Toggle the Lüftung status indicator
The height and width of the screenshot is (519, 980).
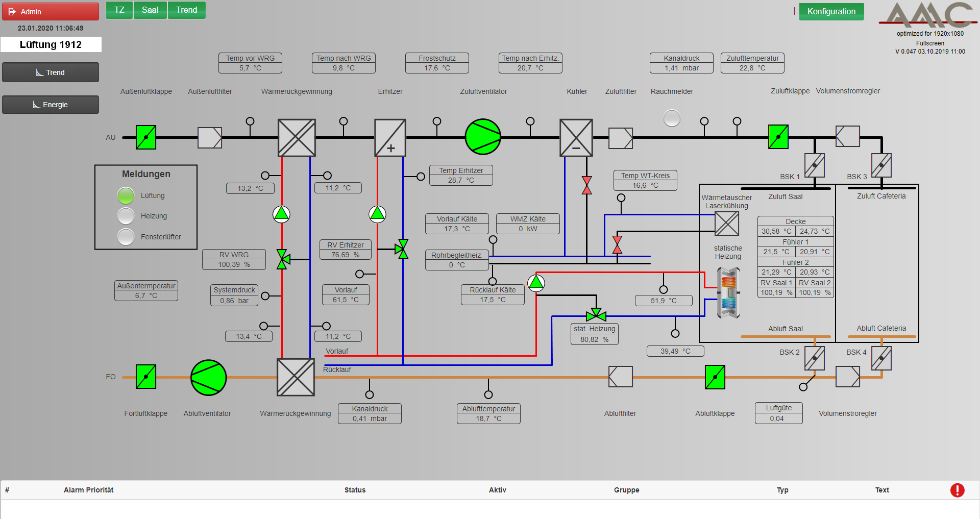126,195
